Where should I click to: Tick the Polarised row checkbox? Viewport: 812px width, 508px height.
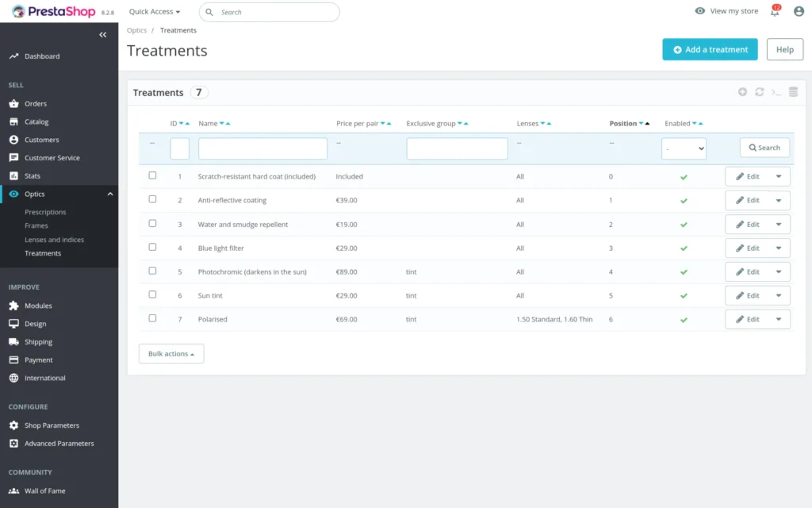tap(152, 318)
